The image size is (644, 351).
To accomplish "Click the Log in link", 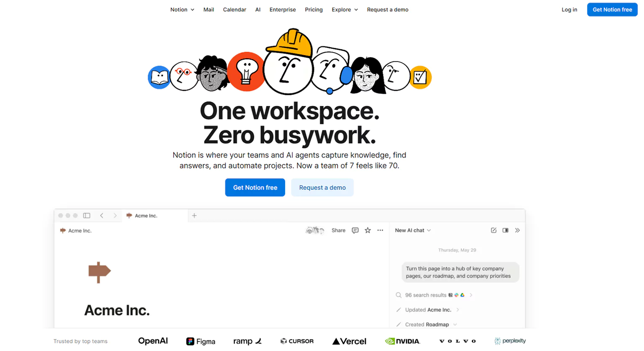I will (569, 10).
